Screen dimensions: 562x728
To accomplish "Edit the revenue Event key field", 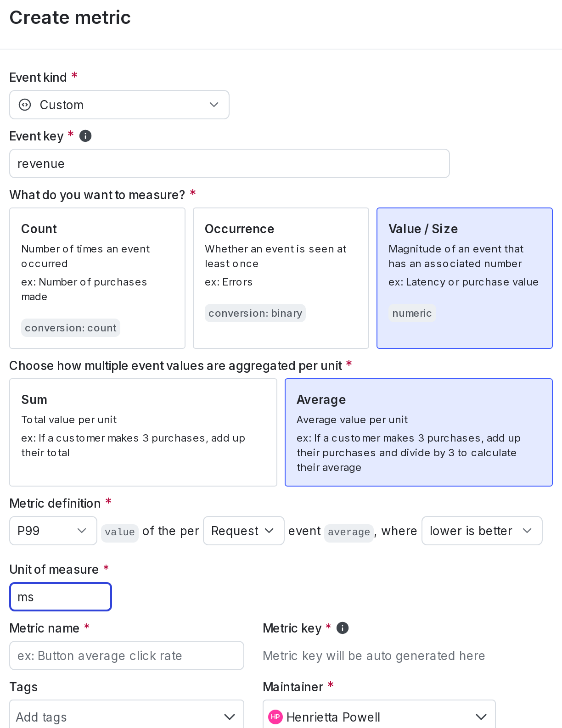I will tap(229, 163).
